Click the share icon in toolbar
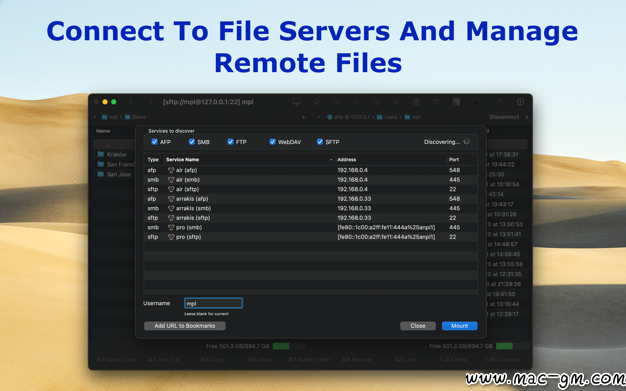Viewport: 626px width, 391px height. (500, 102)
